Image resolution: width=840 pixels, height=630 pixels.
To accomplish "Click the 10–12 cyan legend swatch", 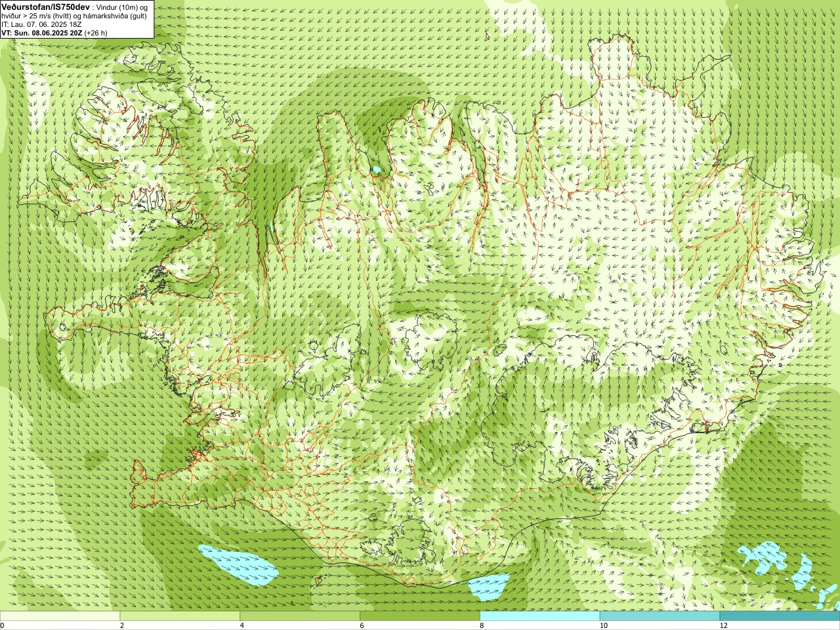I will tap(660, 616).
